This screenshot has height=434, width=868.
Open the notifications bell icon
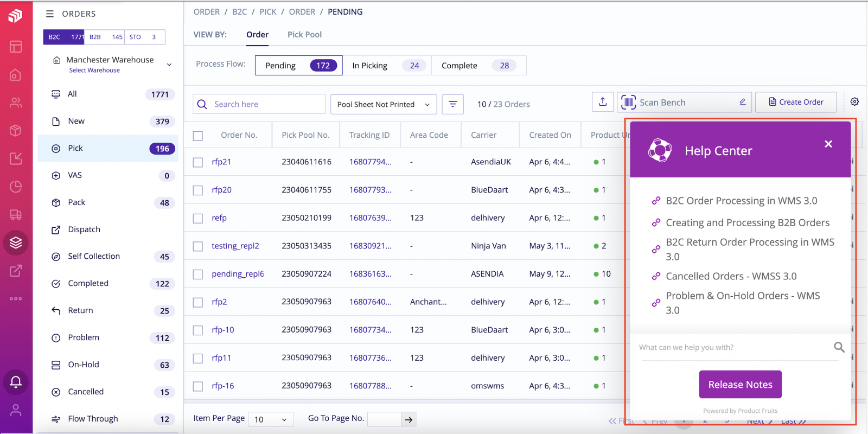(x=16, y=382)
